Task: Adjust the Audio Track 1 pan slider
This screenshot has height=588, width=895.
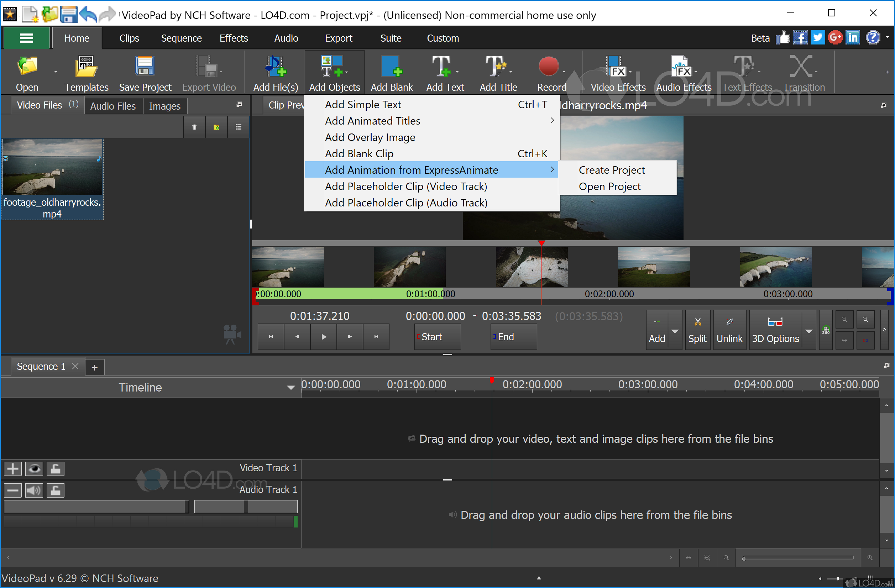Action: point(246,507)
